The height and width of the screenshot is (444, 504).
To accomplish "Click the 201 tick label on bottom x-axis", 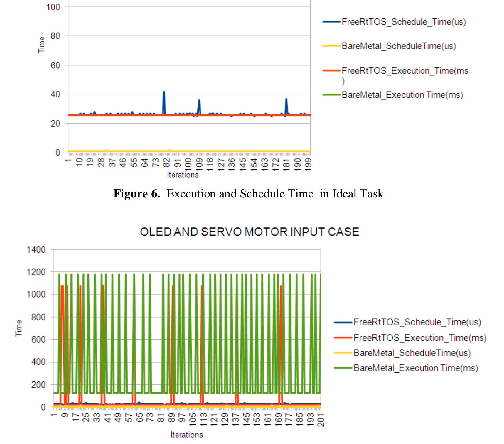I will (321, 420).
